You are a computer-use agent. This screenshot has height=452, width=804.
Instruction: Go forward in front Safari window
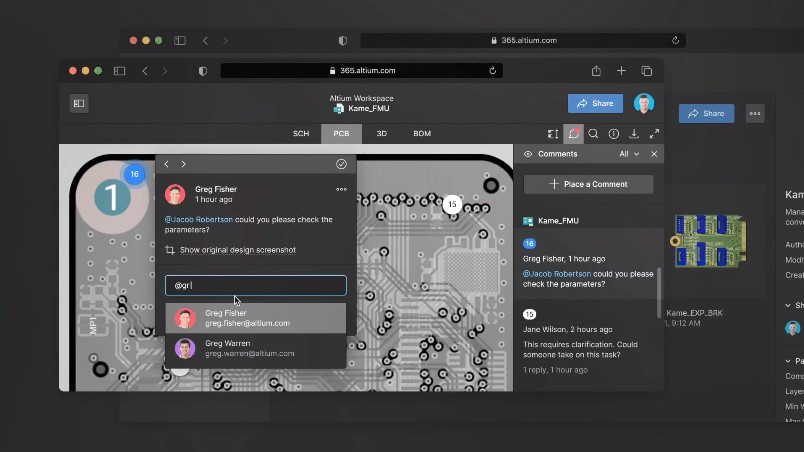tap(165, 71)
